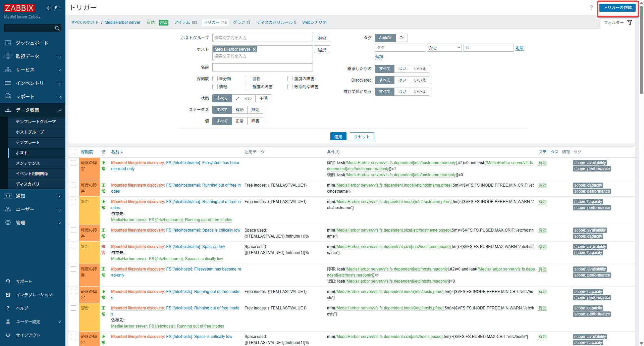Image resolution: width=644 pixels, height=346 pixels.
Task: Open the ディスカバリルール tab
Action: point(274,22)
